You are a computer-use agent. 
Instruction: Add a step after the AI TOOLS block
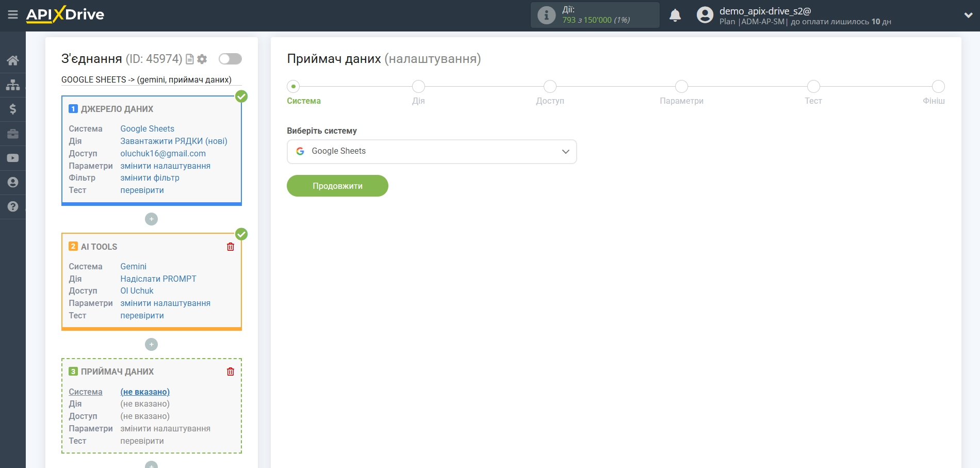pyautogui.click(x=151, y=344)
